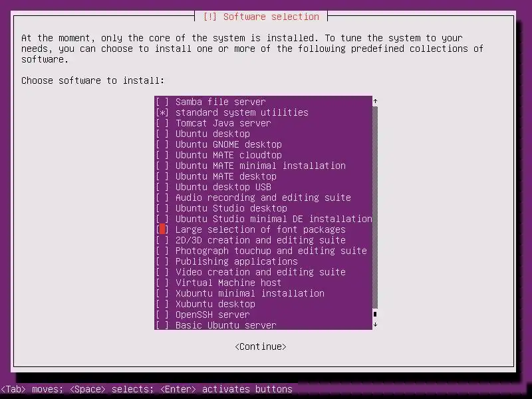The width and height of the screenshot is (532, 399).
Task: Check Photograph touchup and editing suite box
Action: point(162,251)
